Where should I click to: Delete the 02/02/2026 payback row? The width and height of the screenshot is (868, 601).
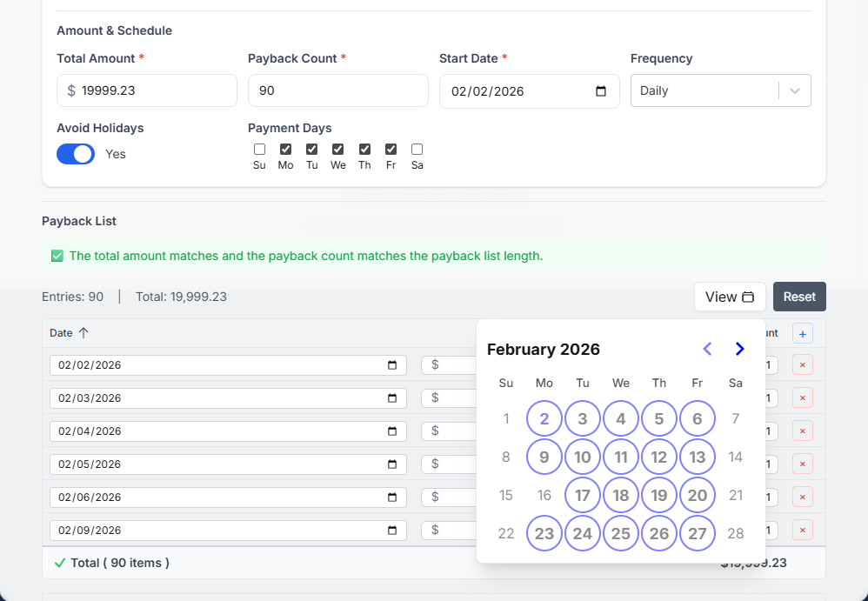802,365
